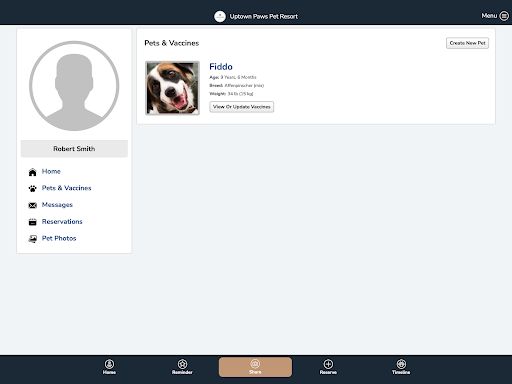Click the envelope icon beside Messages
The height and width of the screenshot is (384, 512).
pos(32,205)
